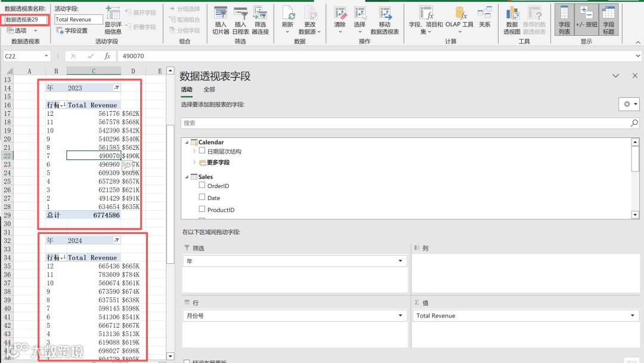Select the 总计 value 6774586
Image resolution: width=644 pixels, height=363 pixels.
94,215
